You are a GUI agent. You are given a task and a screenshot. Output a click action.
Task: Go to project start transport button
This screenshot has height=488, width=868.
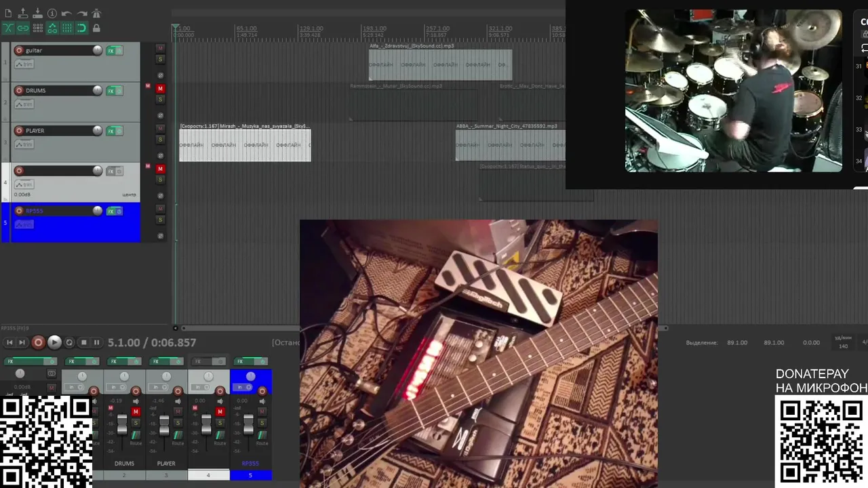[x=9, y=343]
